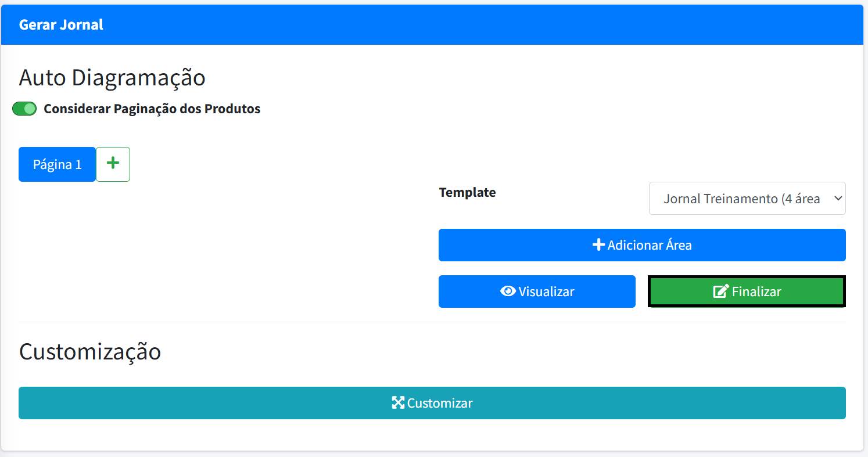Click the 'Auto Diagramação' heading

click(x=112, y=77)
